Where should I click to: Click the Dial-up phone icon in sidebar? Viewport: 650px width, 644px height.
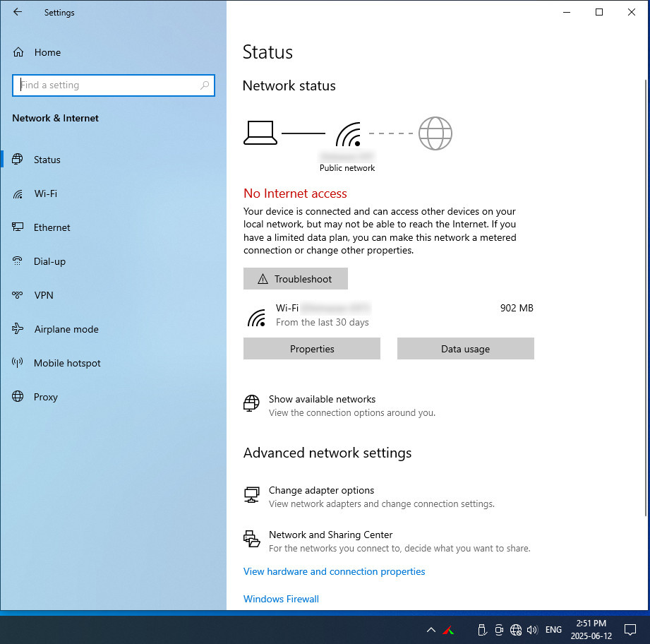pos(18,261)
